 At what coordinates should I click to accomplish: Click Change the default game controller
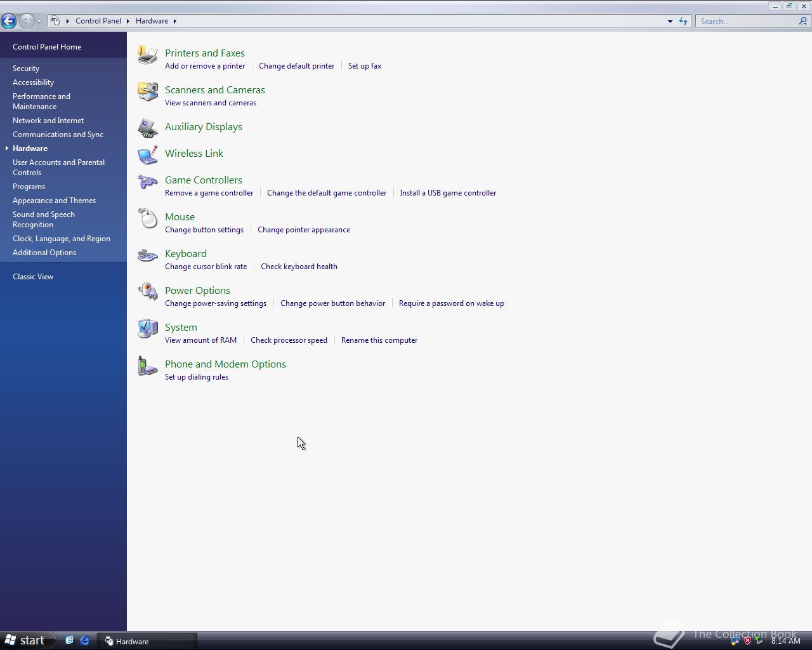pyautogui.click(x=327, y=193)
